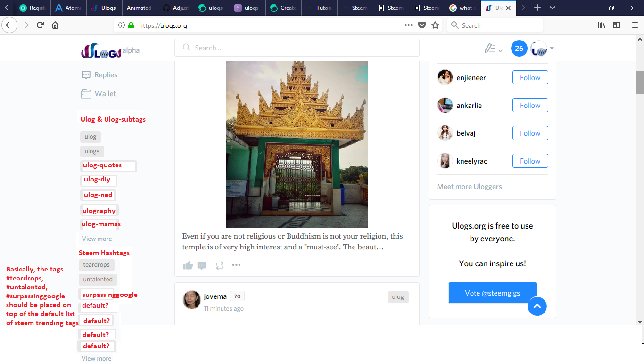Image resolution: width=644 pixels, height=362 pixels.
Task: Reload the current page
Action: tap(41, 25)
